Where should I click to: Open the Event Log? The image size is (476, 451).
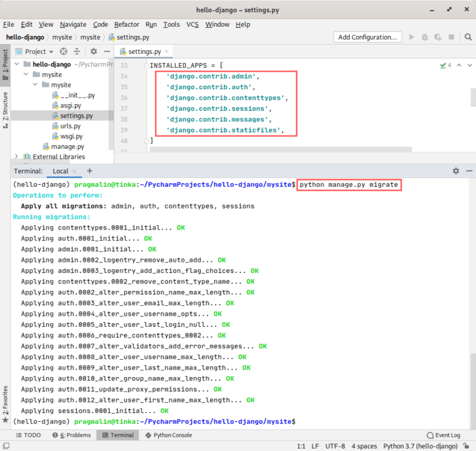[x=444, y=435]
